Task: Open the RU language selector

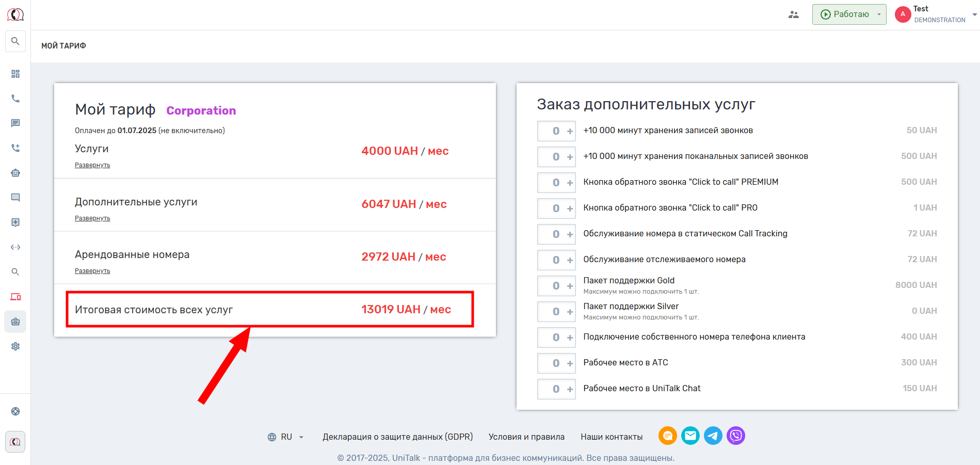Action: [x=286, y=437]
